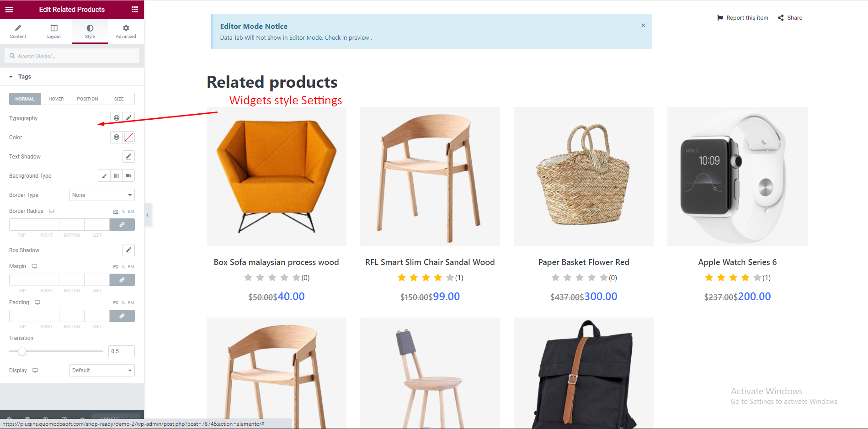Open the widgets grid panel

(x=135, y=10)
